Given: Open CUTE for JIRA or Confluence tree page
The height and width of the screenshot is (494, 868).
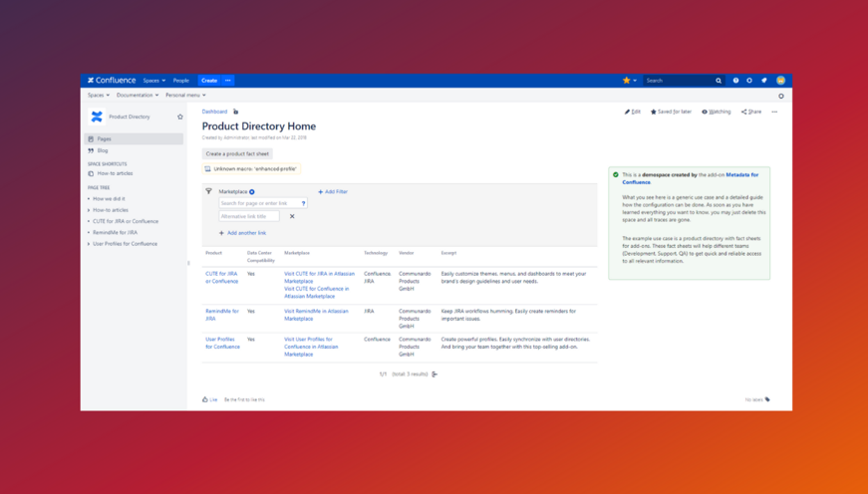Looking at the screenshot, I should pos(126,221).
